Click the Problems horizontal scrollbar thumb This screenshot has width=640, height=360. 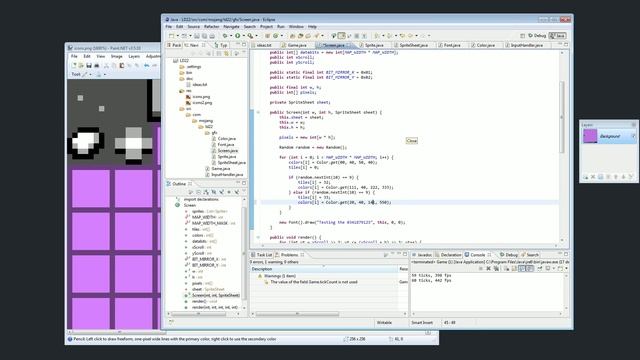click(x=297, y=314)
